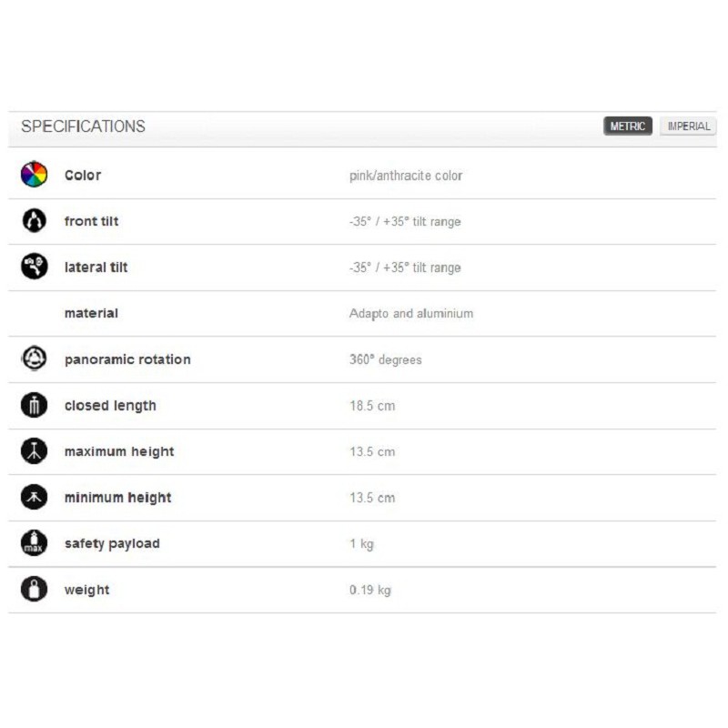Click the 18.5 cm closed length value
Image resolution: width=728 pixels, height=728 pixels.
372,406
